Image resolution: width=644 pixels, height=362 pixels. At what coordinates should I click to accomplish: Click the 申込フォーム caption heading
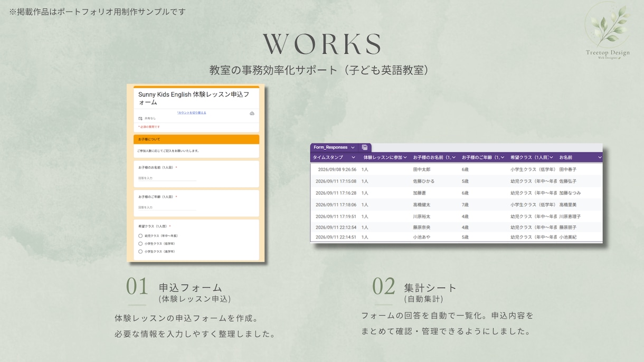pyautogui.click(x=191, y=288)
